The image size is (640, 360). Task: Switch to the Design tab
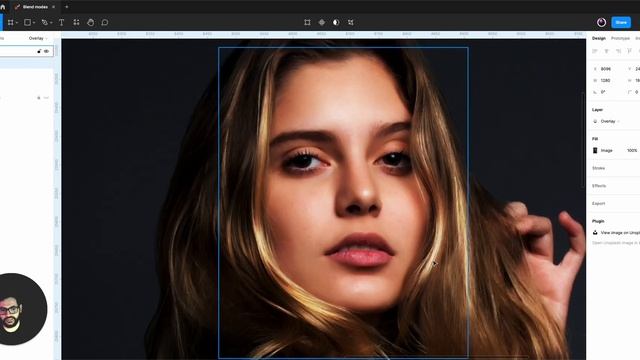599,38
